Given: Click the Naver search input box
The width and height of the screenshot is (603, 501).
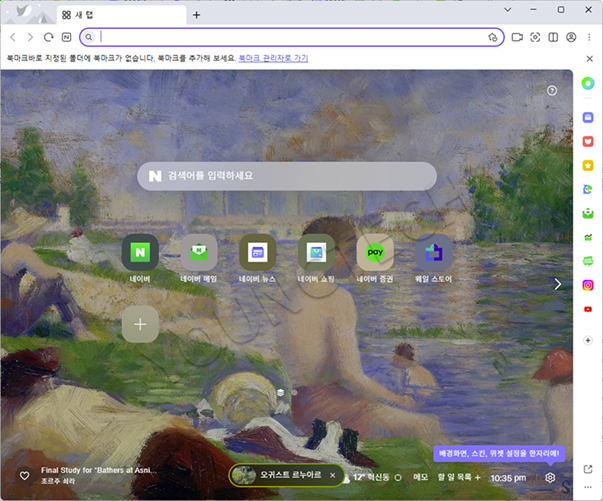Looking at the screenshot, I should point(287,176).
